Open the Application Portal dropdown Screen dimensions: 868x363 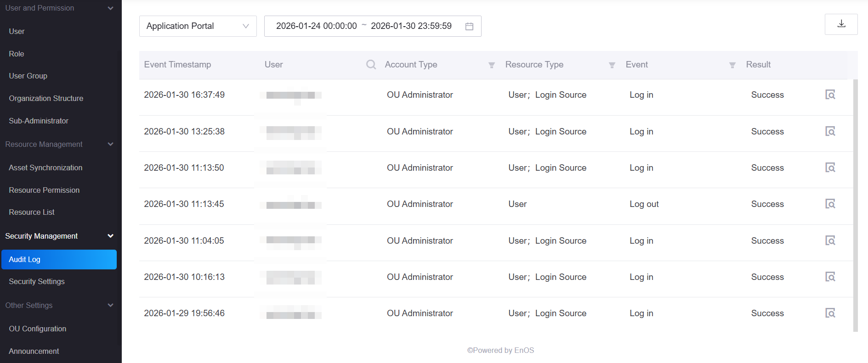click(x=198, y=26)
